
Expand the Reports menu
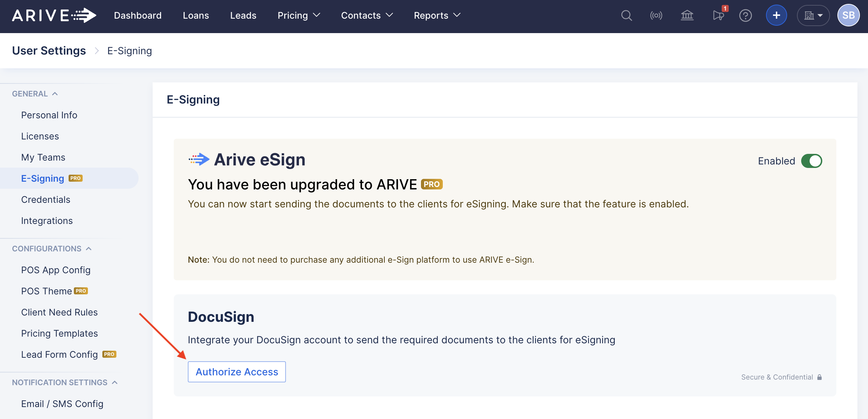click(x=437, y=15)
